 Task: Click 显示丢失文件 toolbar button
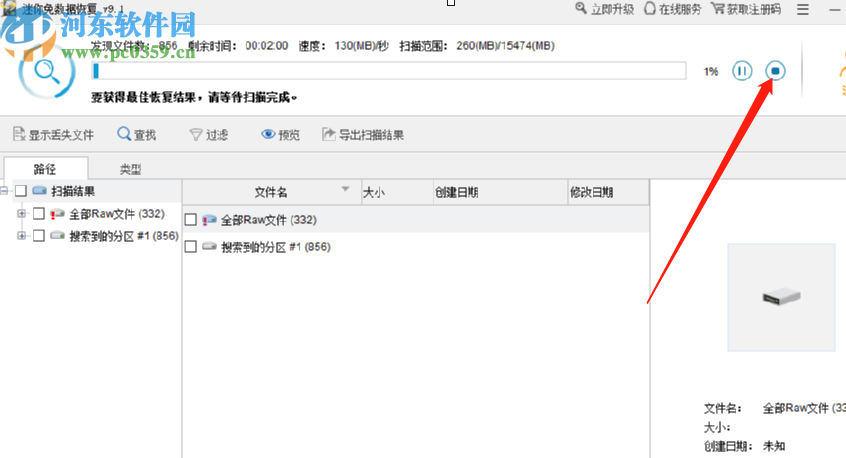point(53,134)
